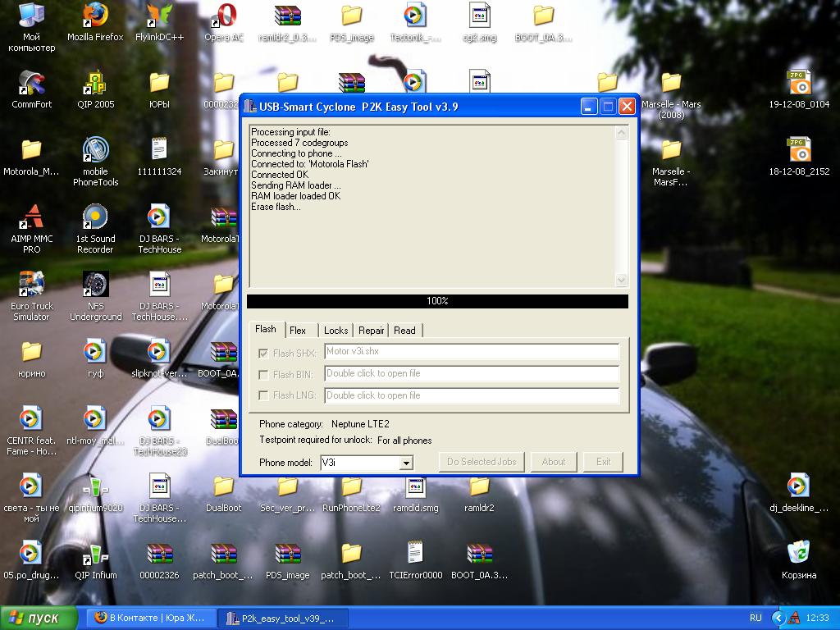Click the Euro Truck Simulator shortcut

click(x=32, y=295)
